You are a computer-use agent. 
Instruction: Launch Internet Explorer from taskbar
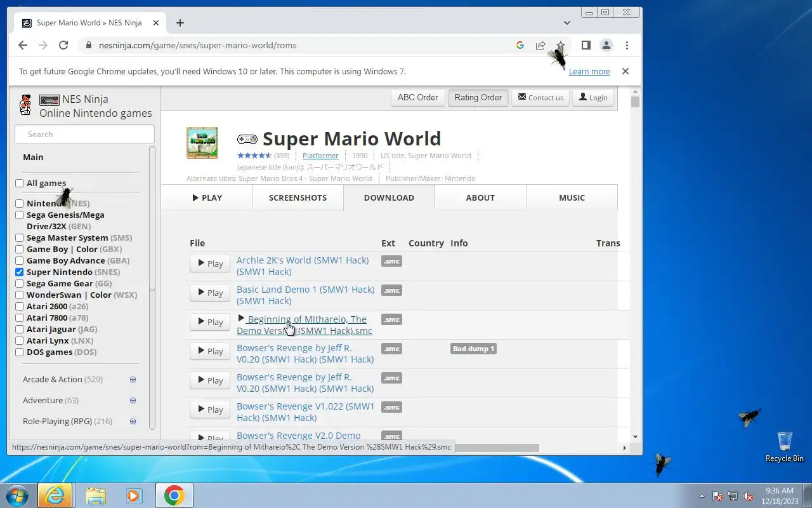[55, 495]
